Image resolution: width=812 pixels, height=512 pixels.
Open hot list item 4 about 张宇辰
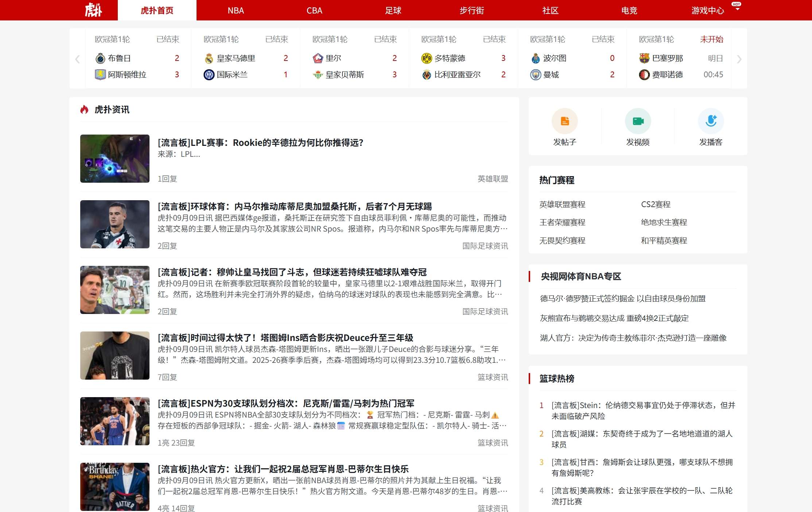642,496
